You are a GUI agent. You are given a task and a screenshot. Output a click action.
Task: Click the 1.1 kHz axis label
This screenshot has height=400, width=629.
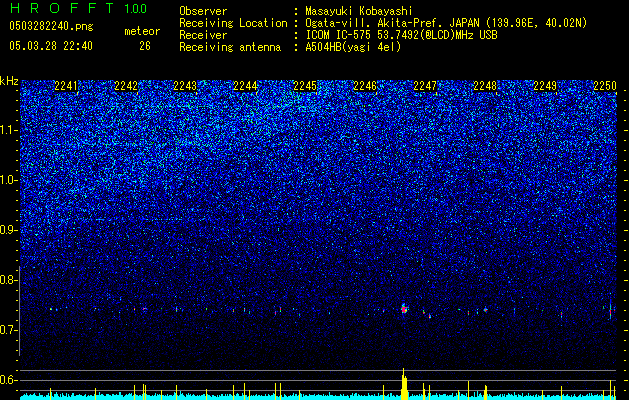(x=9, y=130)
